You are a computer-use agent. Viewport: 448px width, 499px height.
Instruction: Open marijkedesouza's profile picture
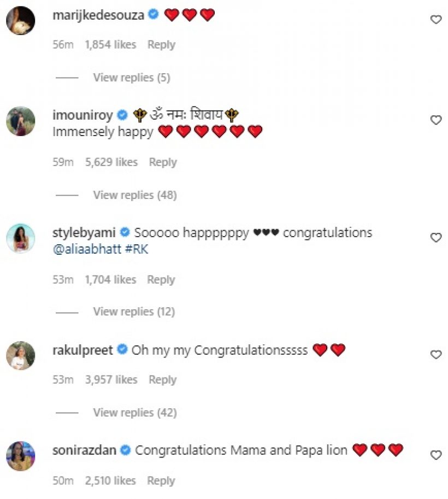tap(21, 20)
